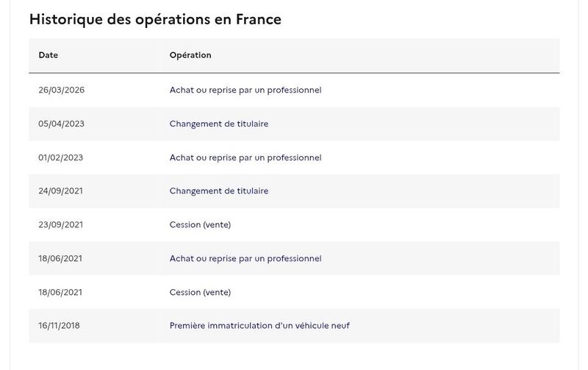588x370 pixels.
Task: Click the Historique des opérations en France heading
Action: click(x=155, y=20)
